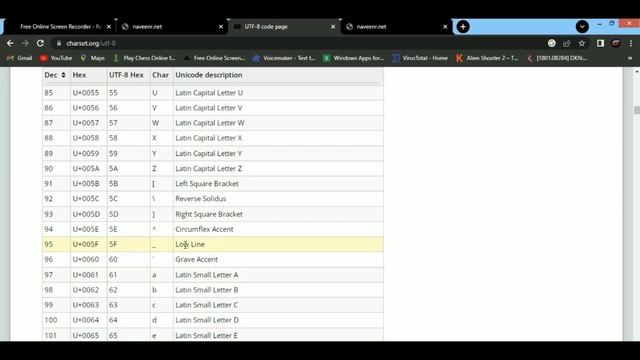The width and height of the screenshot is (640, 360).
Task: Open YouTube bookmark
Action: tap(56, 58)
